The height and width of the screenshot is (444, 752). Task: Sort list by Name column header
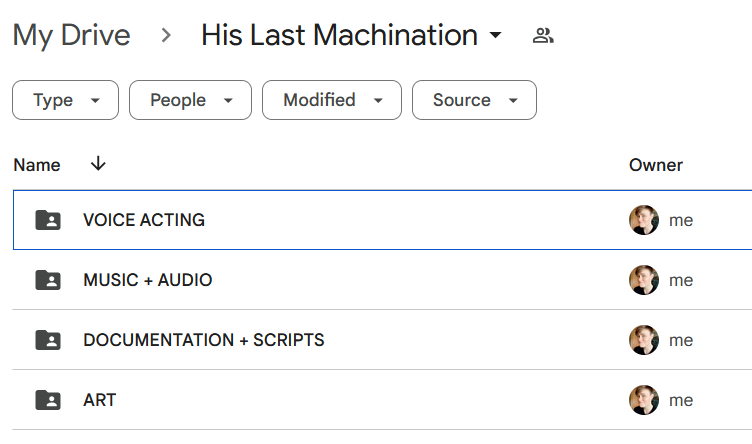click(37, 165)
